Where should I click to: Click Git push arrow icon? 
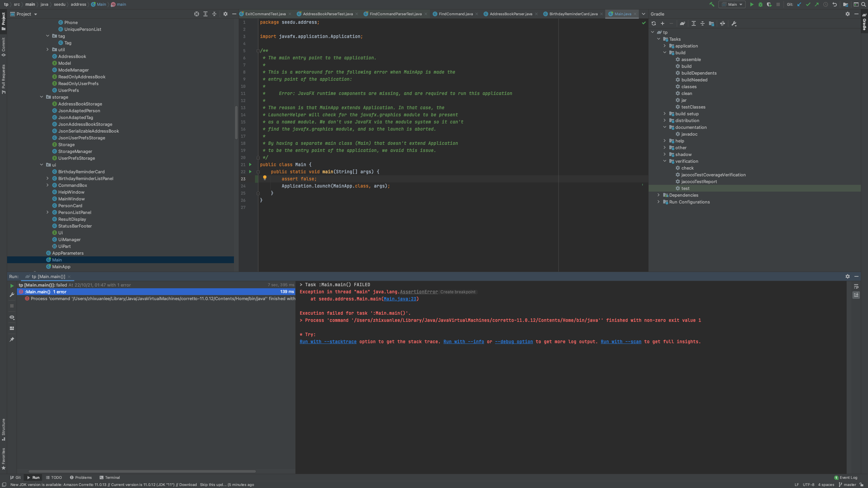point(817,4)
